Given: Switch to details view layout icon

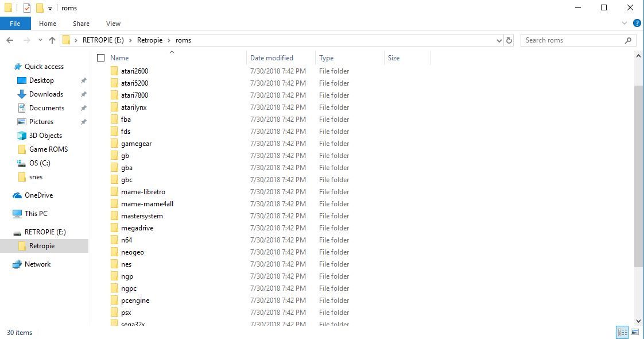Looking at the screenshot, I should coord(623,332).
